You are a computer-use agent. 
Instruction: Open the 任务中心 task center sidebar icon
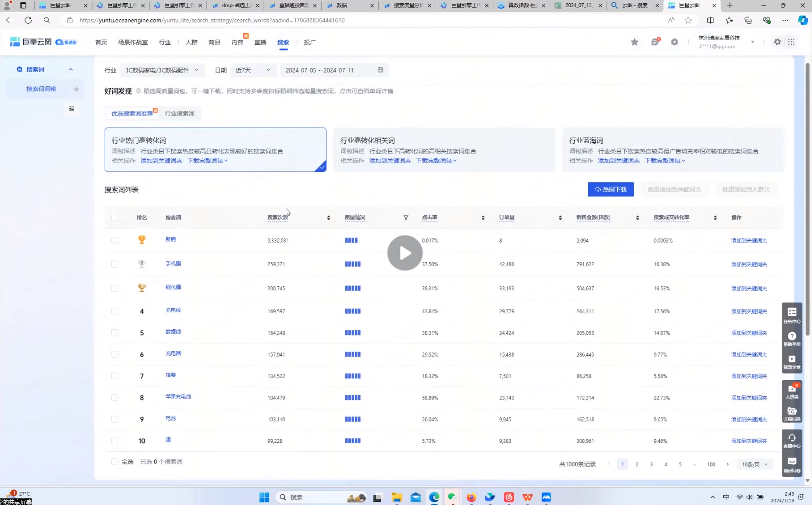tap(792, 315)
